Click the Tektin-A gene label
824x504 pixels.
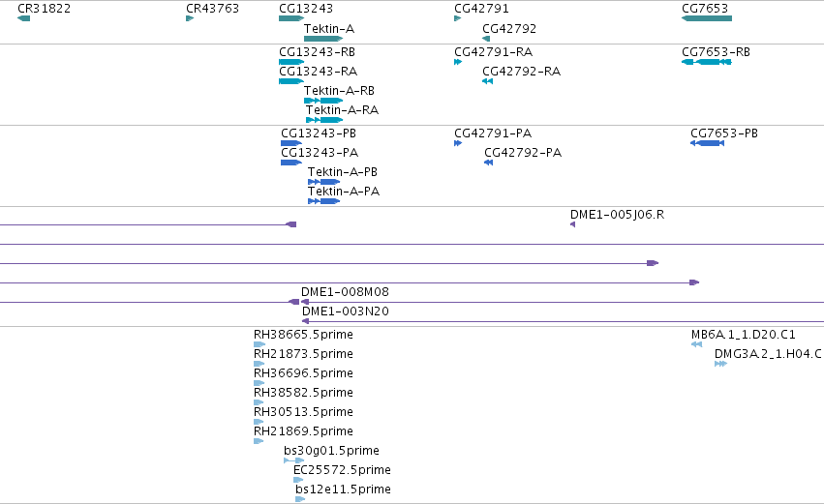click(329, 29)
